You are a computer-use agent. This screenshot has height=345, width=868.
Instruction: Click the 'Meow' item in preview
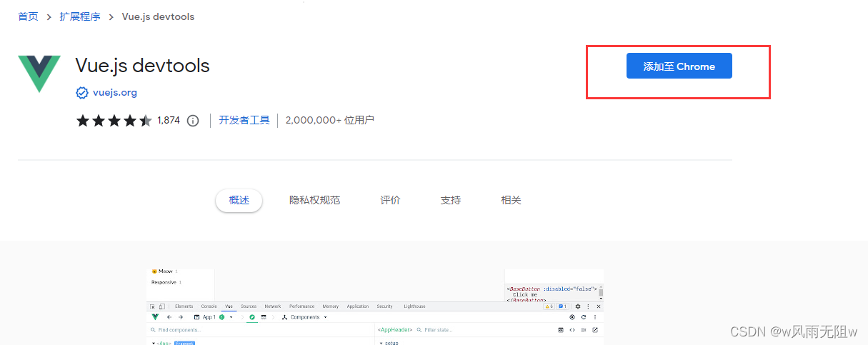[x=165, y=271]
